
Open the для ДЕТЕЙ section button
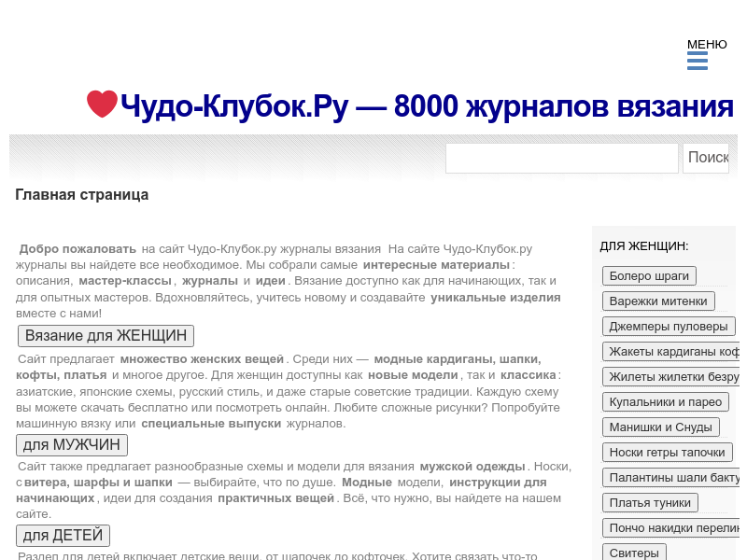click(x=63, y=535)
